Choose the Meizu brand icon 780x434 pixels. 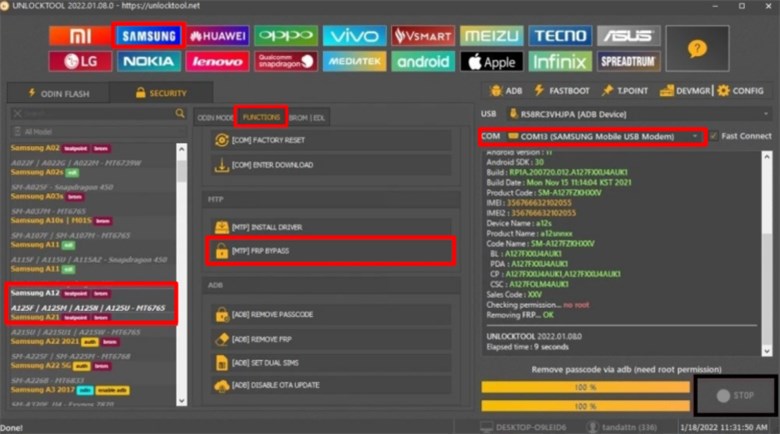491,36
